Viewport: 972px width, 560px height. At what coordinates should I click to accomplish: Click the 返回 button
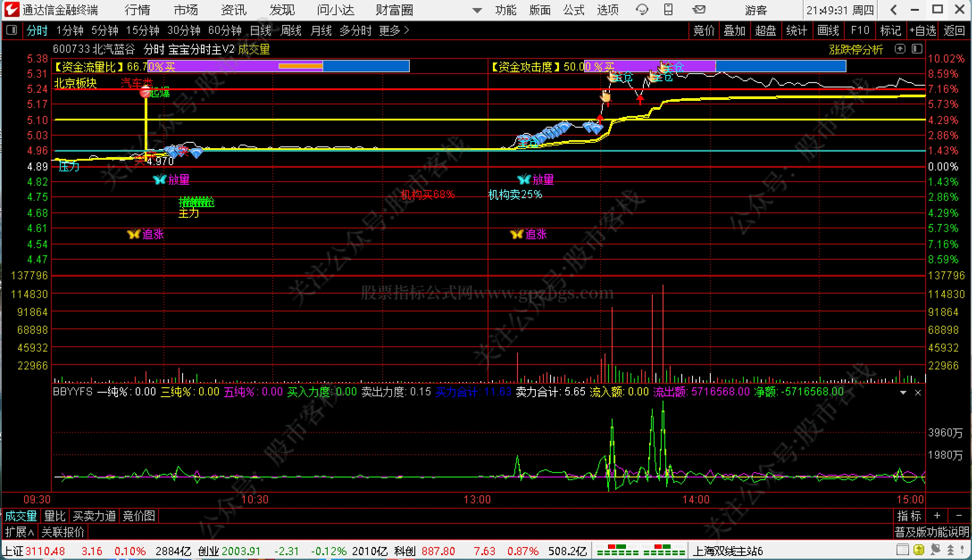(955, 30)
